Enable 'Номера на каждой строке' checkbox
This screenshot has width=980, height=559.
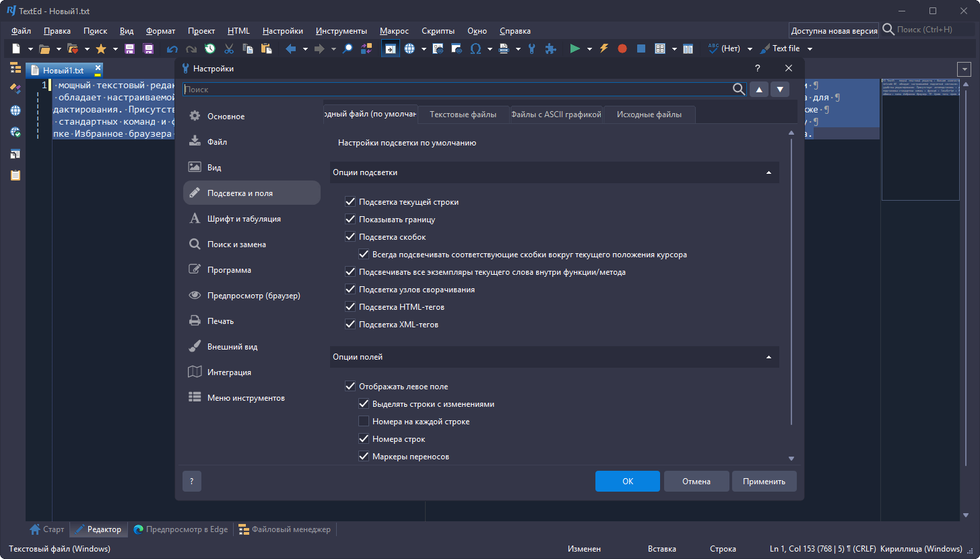point(364,422)
